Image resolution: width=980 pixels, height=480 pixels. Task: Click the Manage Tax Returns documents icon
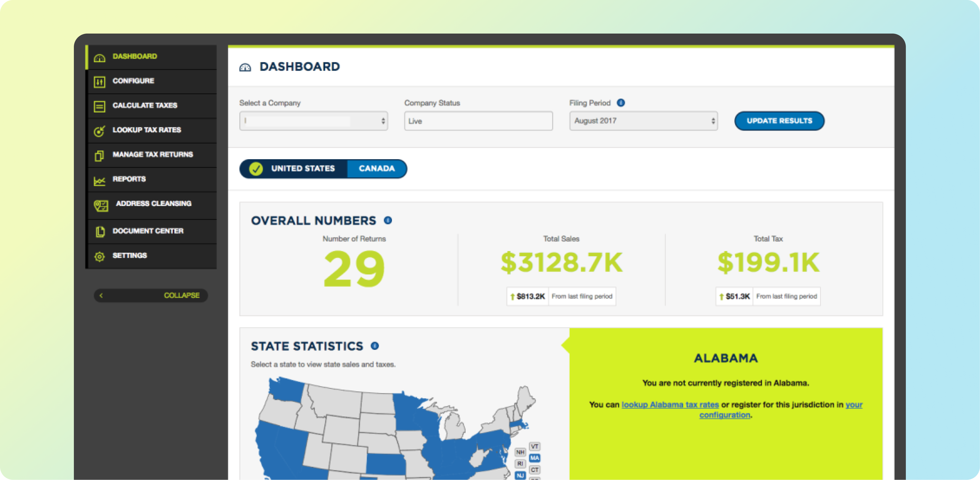click(99, 156)
